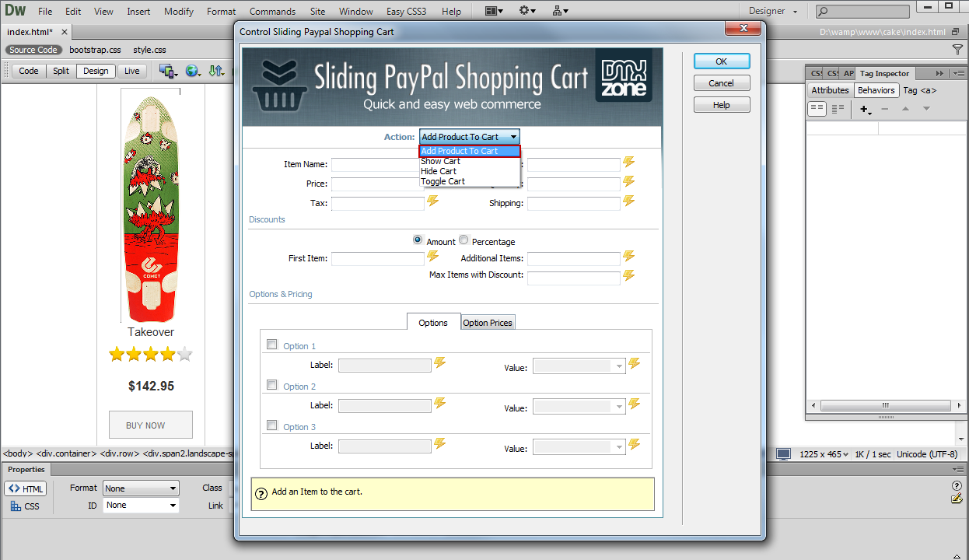Open the 1225 x 465 window size menu
Image resolution: width=969 pixels, height=560 pixels.
pos(823,454)
